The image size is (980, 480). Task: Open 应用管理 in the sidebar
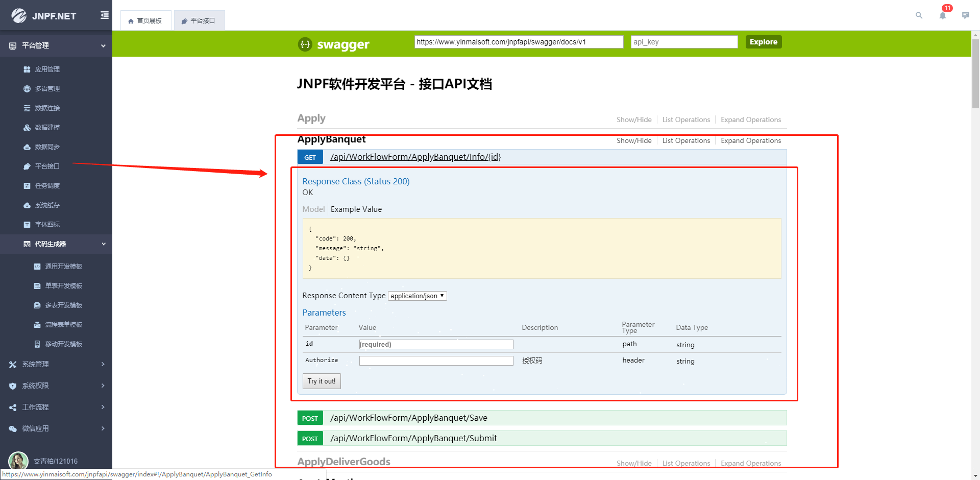coord(47,69)
